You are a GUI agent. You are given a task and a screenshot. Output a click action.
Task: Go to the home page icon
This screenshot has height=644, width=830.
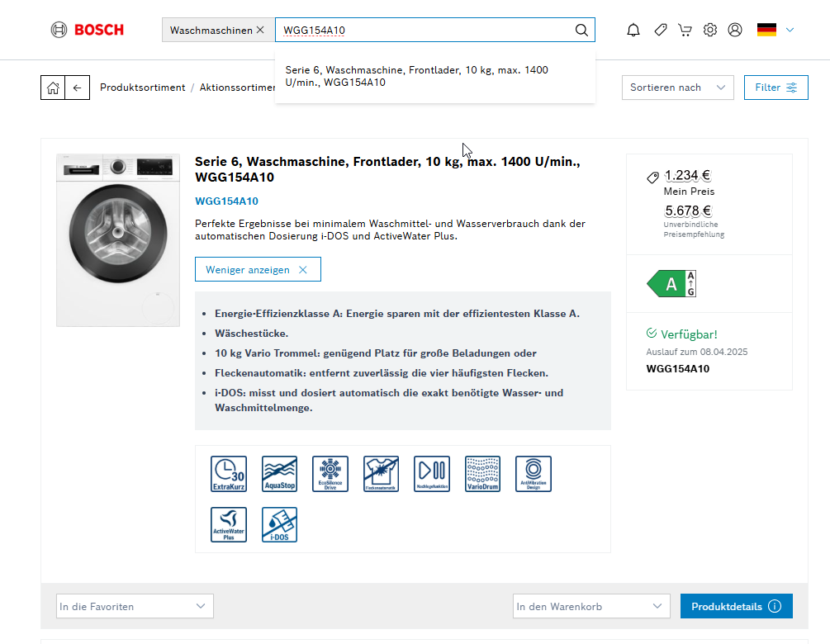click(53, 88)
